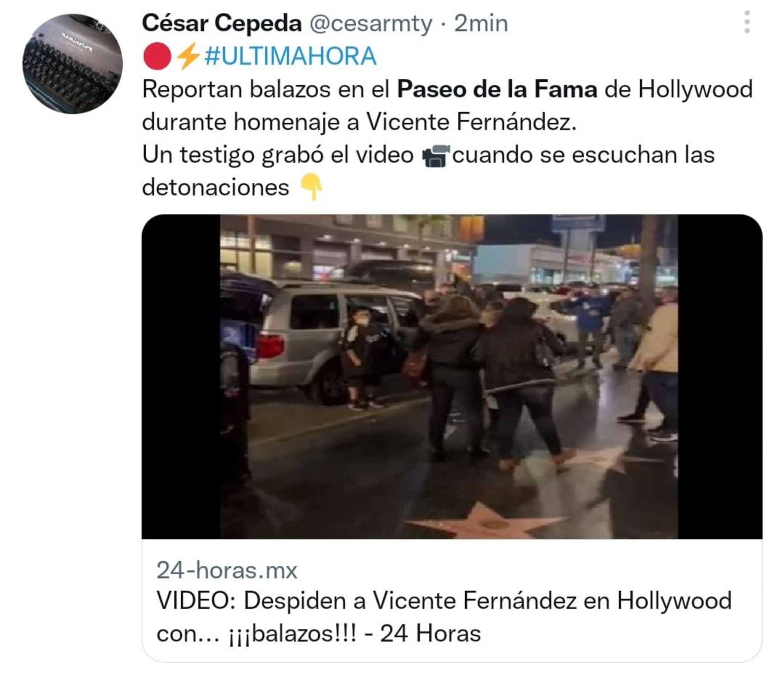Click the red circle emoji
Screen dimensions: 784x675
click(157, 56)
